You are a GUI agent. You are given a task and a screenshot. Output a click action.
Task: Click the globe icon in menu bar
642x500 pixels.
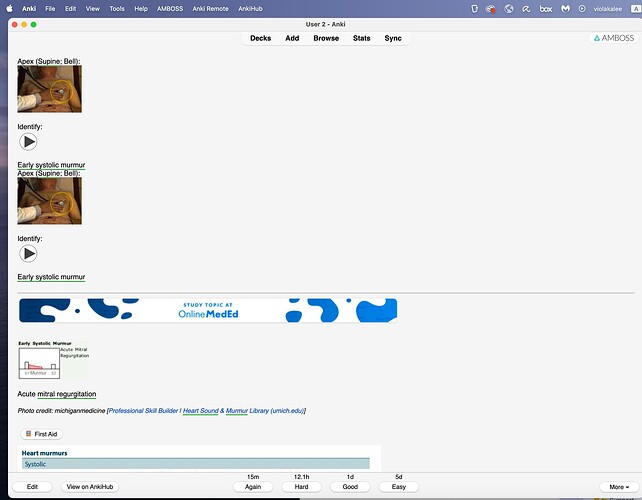tap(508, 8)
